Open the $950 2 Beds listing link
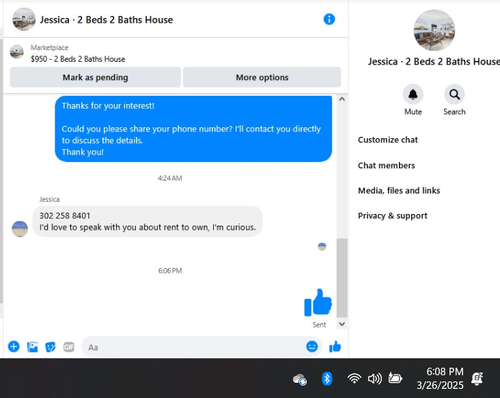The height and width of the screenshot is (398, 500). (78, 59)
